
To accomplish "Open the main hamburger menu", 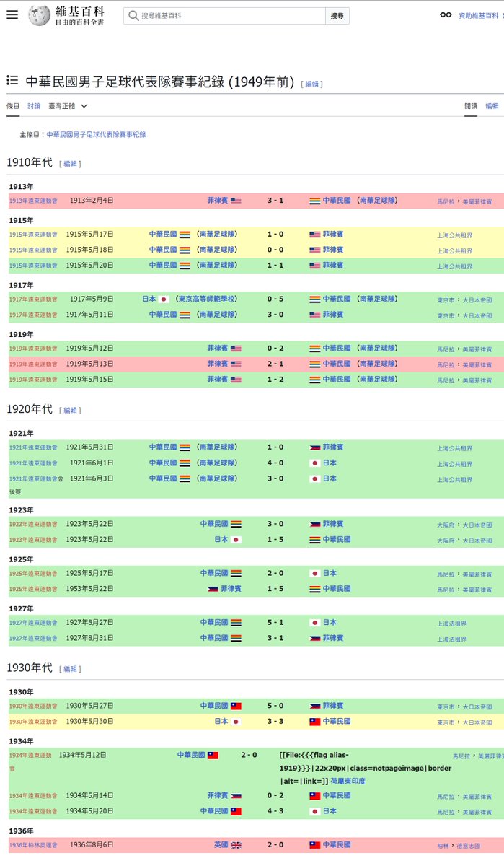I will tap(12, 15).
